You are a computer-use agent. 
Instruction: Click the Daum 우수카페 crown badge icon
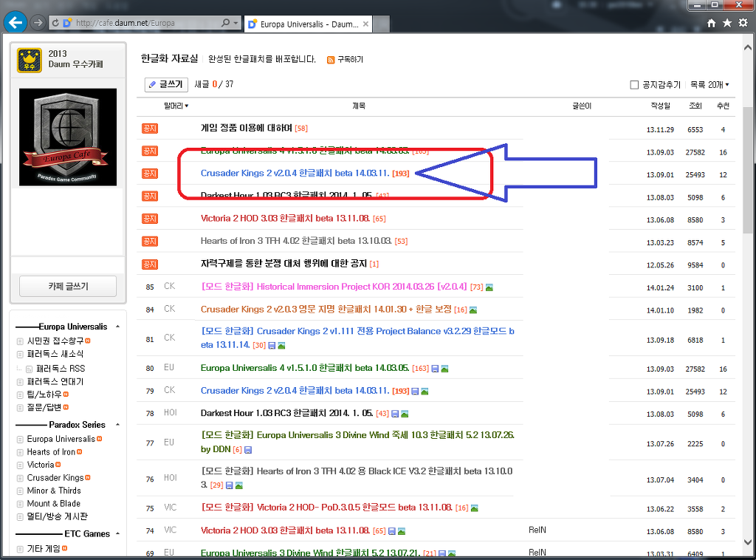click(30, 61)
